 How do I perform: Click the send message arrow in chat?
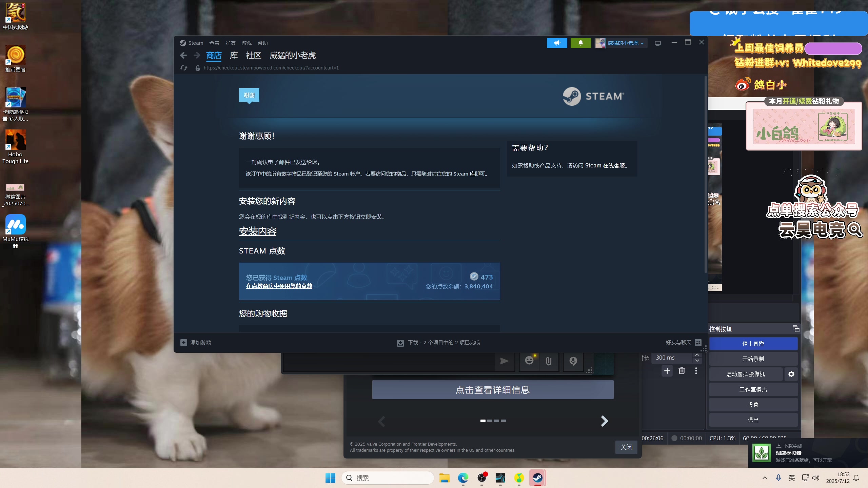tap(505, 361)
